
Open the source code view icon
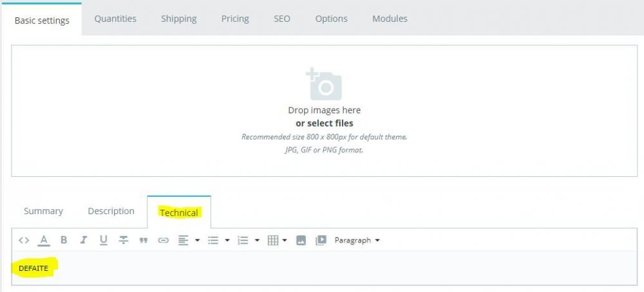[24, 241]
